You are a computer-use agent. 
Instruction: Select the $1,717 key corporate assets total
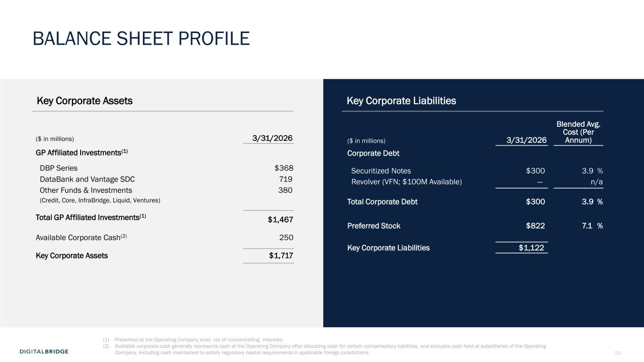pyautogui.click(x=281, y=256)
